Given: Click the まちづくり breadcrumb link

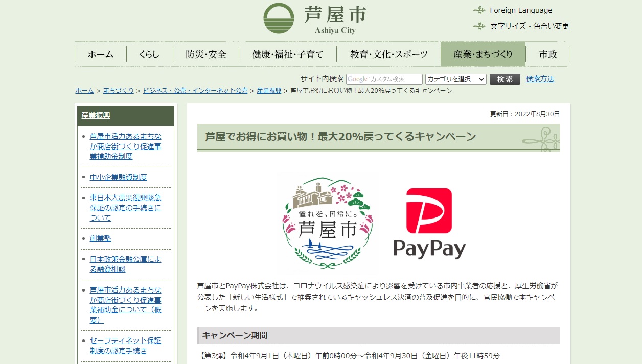Looking at the screenshot, I should click(118, 91).
